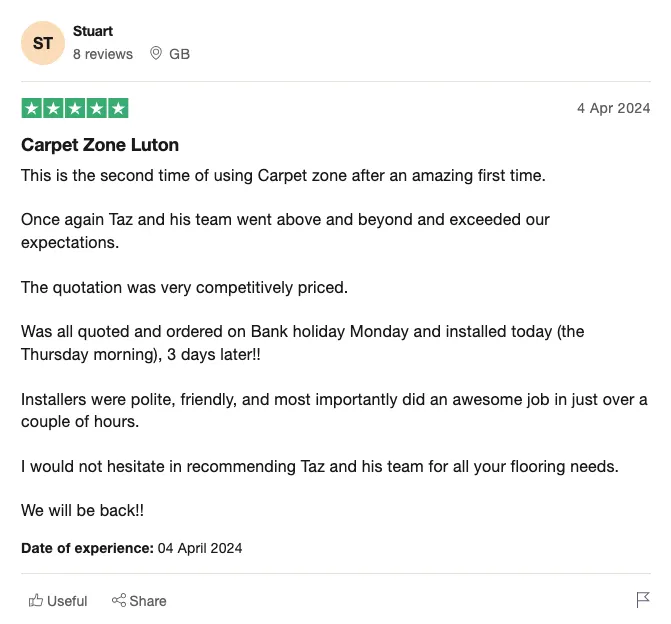This screenshot has width=671, height=624.
Task: Select the GB country label
Action: pyautogui.click(x=179, y=54)
